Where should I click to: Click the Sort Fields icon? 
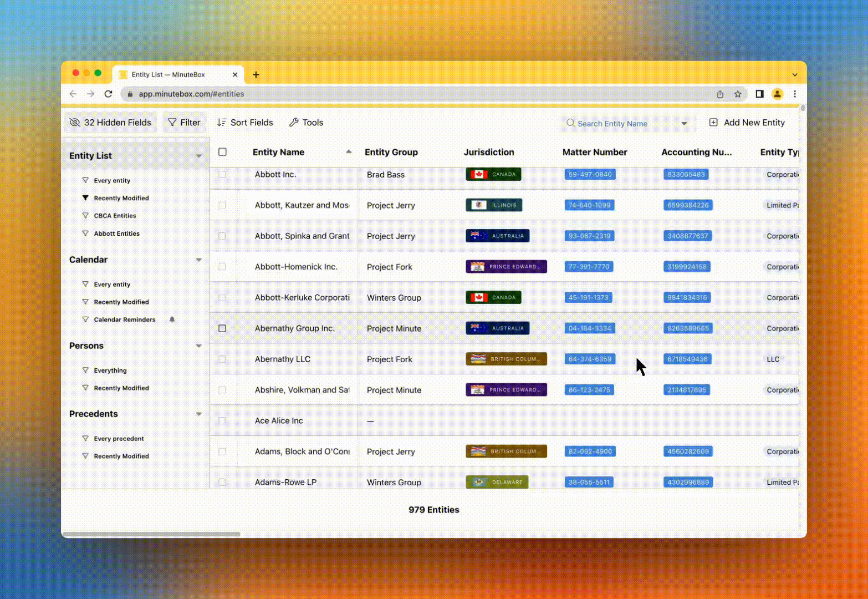(222, 123)
